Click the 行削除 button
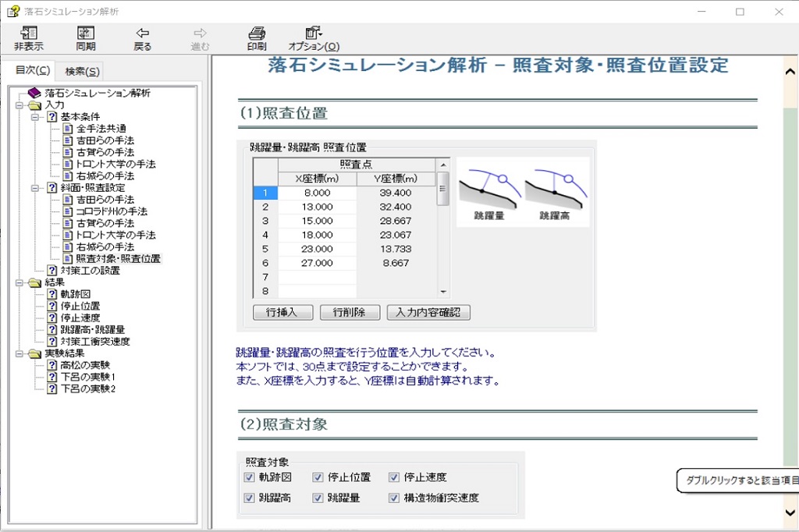799x532 pixels. tap(350, 312)
